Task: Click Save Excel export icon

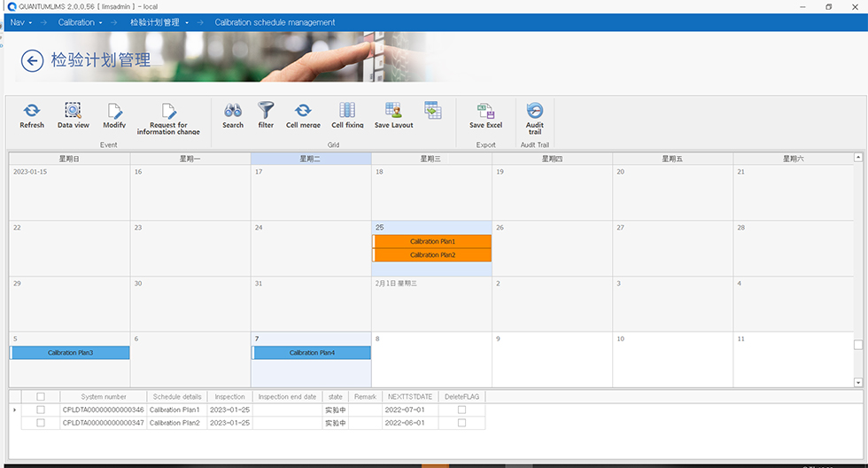Action: (x=485, y=112)
